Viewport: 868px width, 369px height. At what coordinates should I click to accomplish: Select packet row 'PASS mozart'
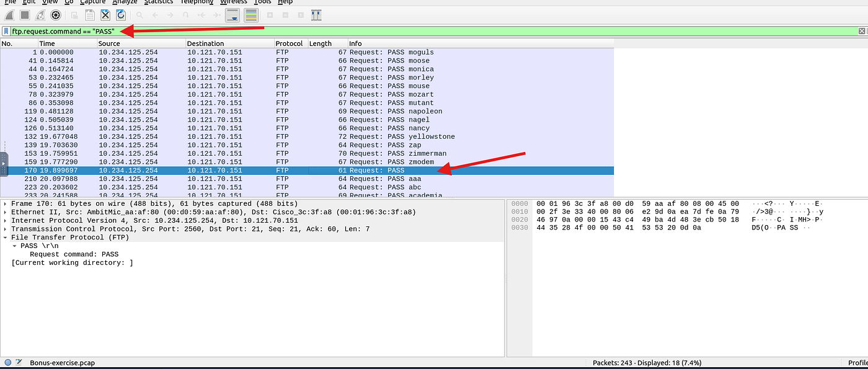[x=307, y=94]
